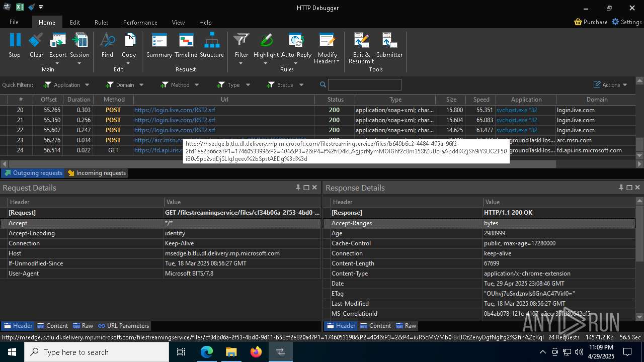Click the Excel icon in the title bar

(20, 7)
